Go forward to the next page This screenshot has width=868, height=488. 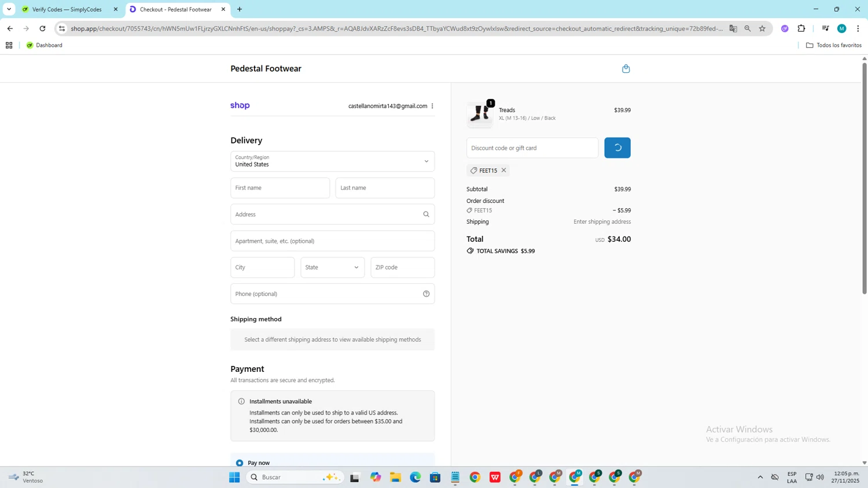(x=26, y=28)
